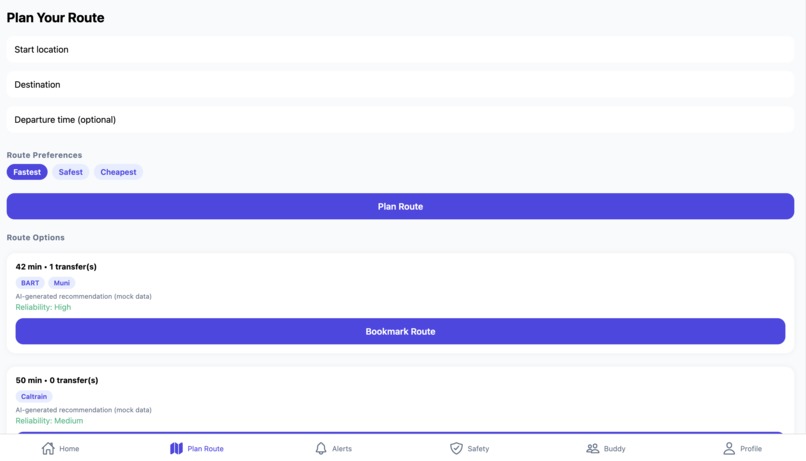Open the Home tab label
The image size is (806, 461).
[69, 449]
